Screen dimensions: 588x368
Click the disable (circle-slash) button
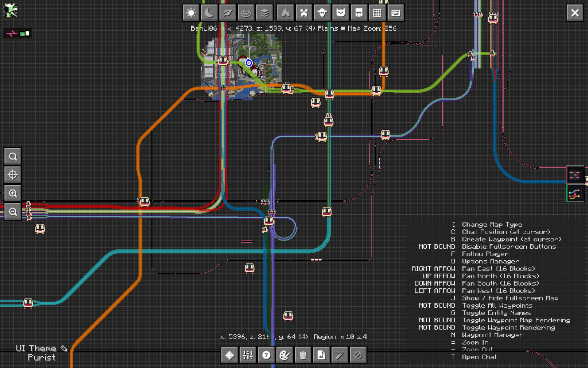point(358,355)
